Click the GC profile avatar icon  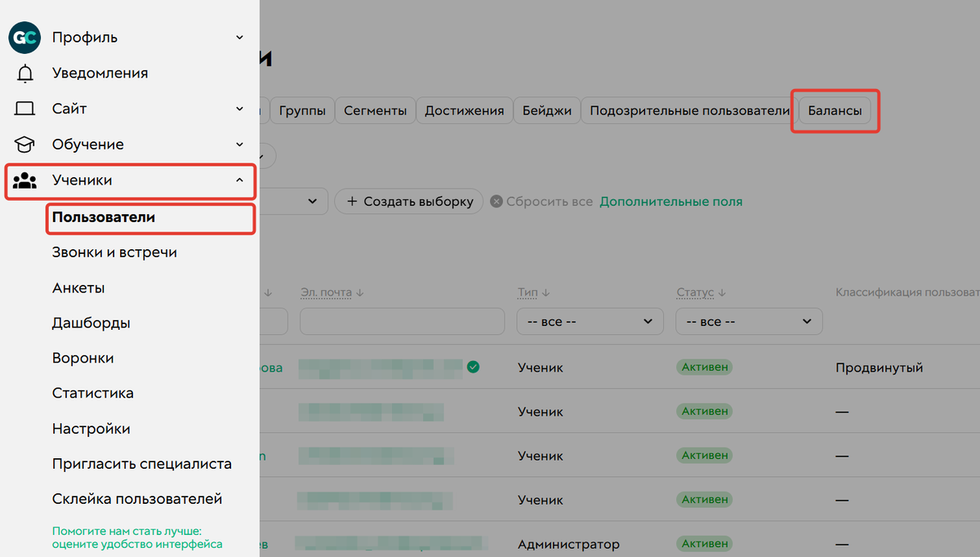pyautogui.click(x=24, y=38)
